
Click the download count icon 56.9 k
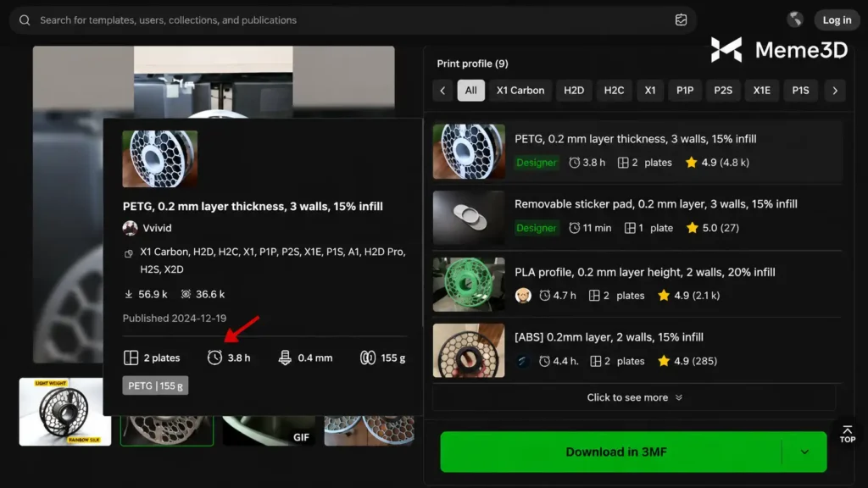(129, 294)
